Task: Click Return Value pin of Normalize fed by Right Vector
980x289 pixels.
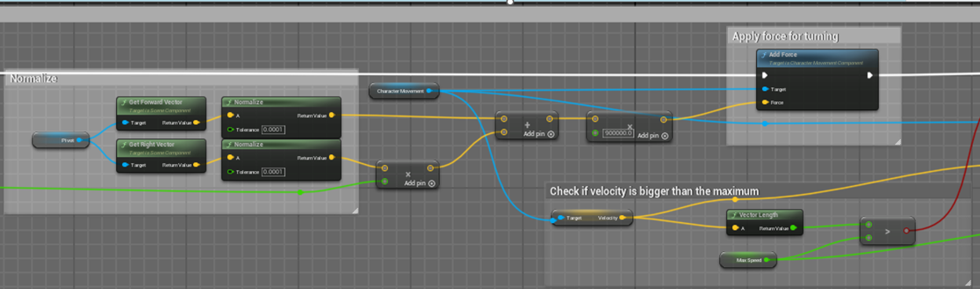Action: 331,157
